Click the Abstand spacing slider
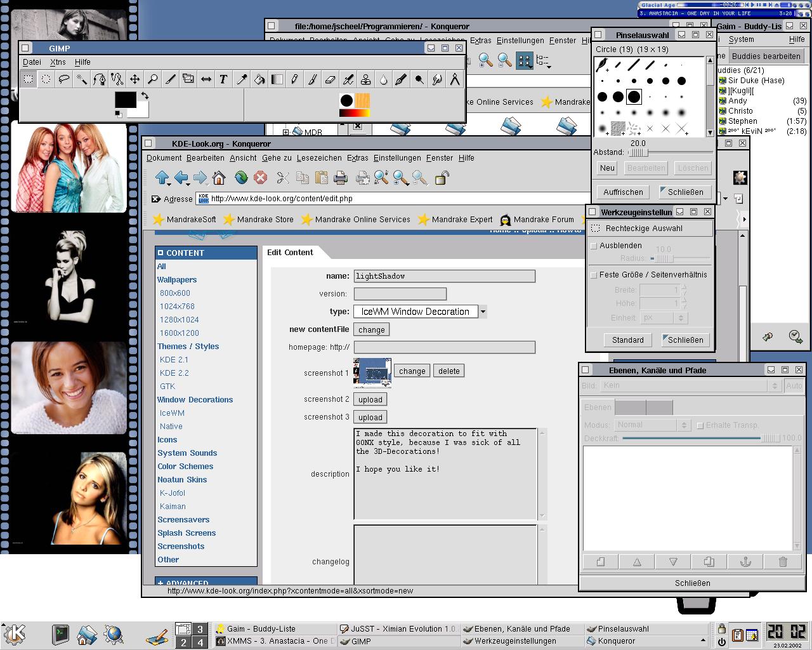This screenshot has height=650, width=812. coord(670,152)
